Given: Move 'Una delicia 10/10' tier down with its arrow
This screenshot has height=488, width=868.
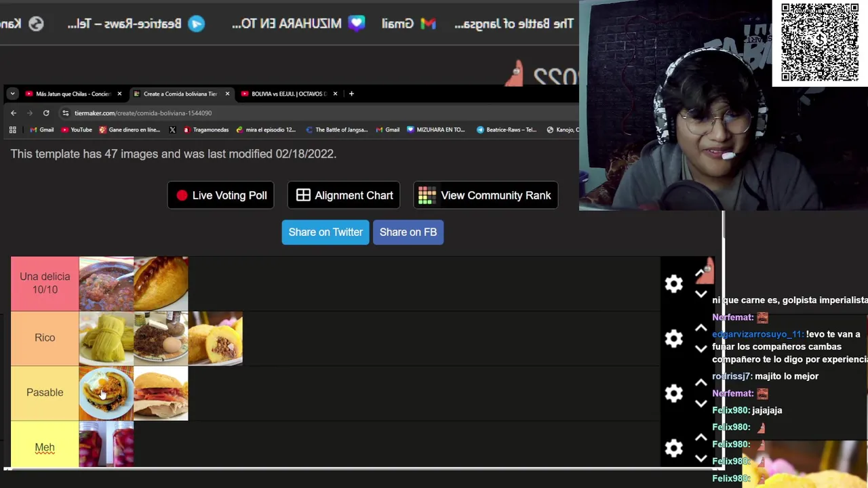Looking at the screenshot, I should pyautogui.click(x=701, y=294).
